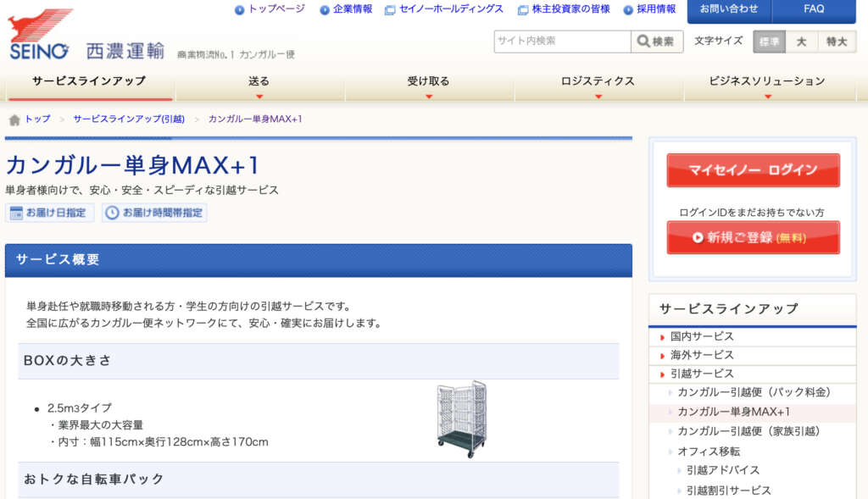Image resolution: width=868 pixels, height=499 pixels.
Task: Click the お問い合わせ button
Action: click(729, 10)
